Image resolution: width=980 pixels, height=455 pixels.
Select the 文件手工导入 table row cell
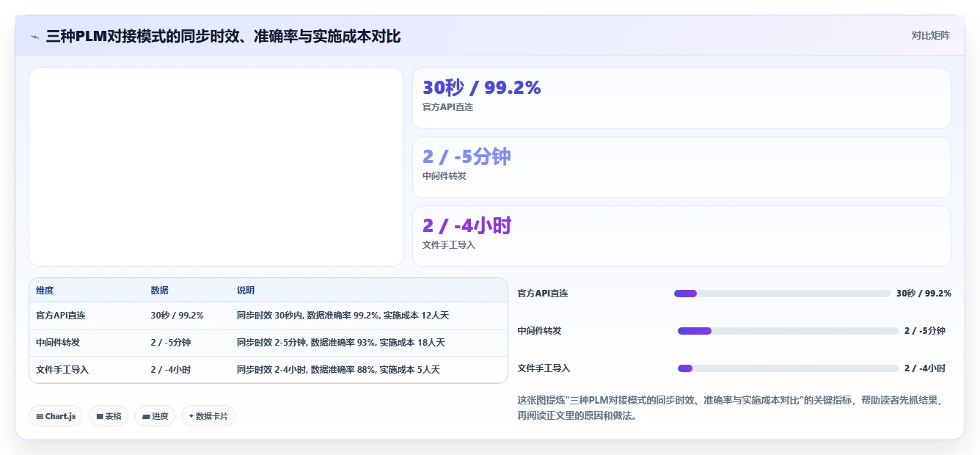tap(62, 370)
